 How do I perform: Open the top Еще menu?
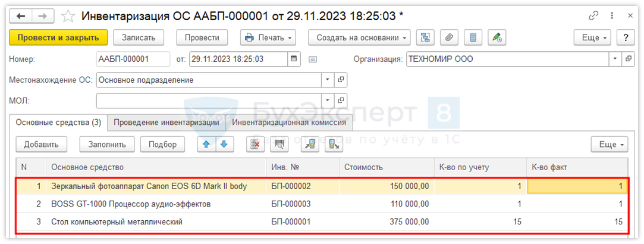[x=592, y=37]
